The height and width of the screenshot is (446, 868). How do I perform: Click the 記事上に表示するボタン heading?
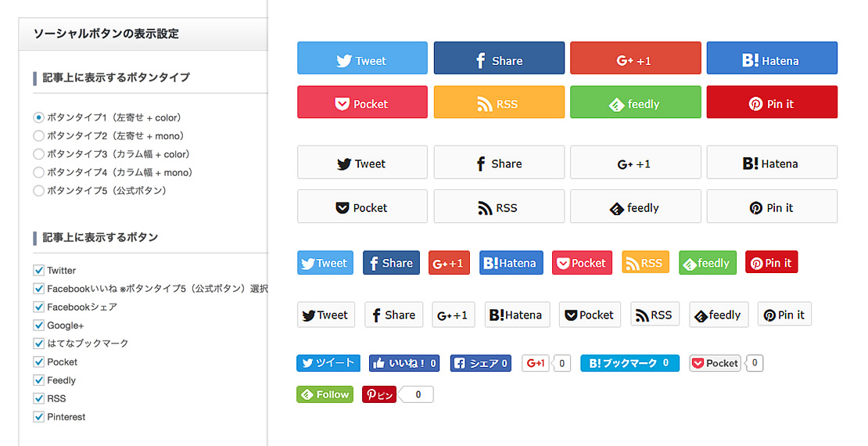(100, 238)
